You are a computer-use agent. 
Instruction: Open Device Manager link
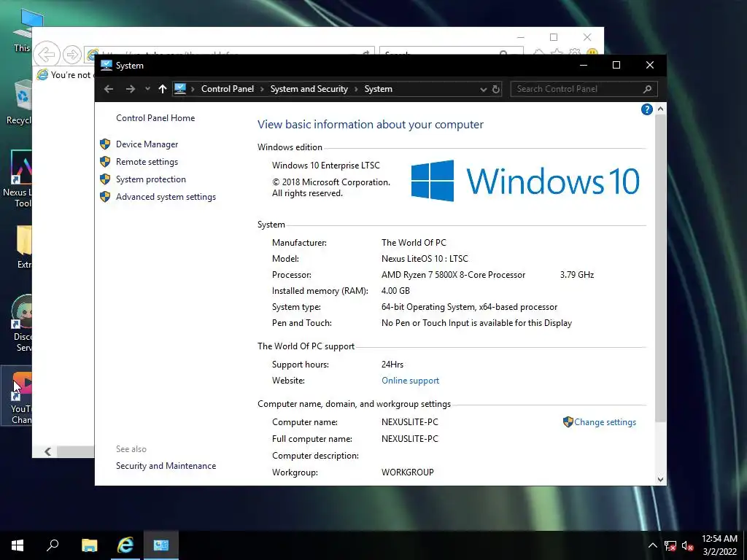pos(147,144)
